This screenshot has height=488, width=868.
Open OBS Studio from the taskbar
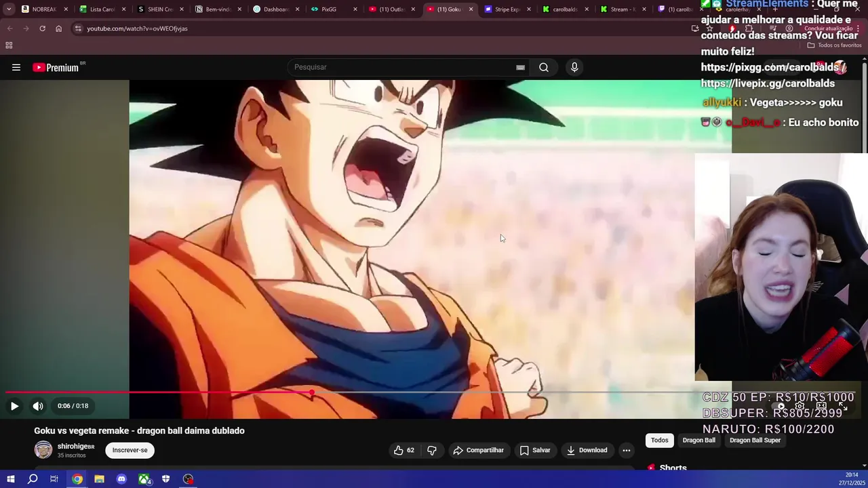coord(188,479)
